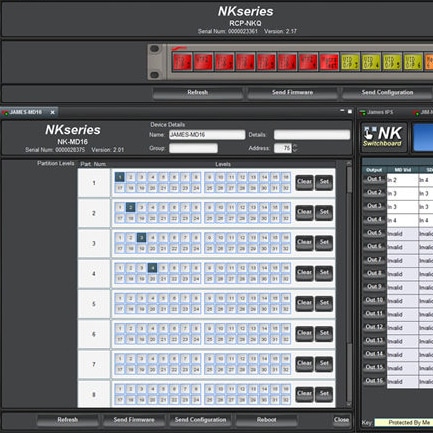Select the Out 16 output button
The height and width of the screenshot is (433, 433).
point(374,381)
